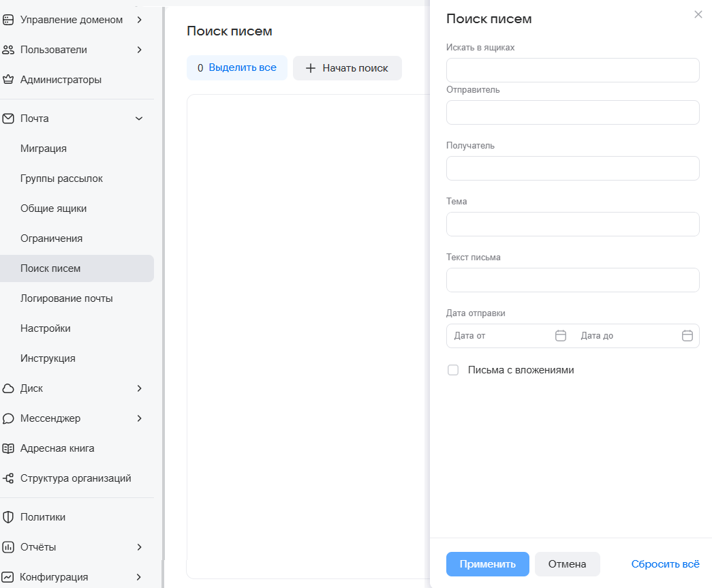
Task: Click the Address book icon
Action: tap(8, 448)
